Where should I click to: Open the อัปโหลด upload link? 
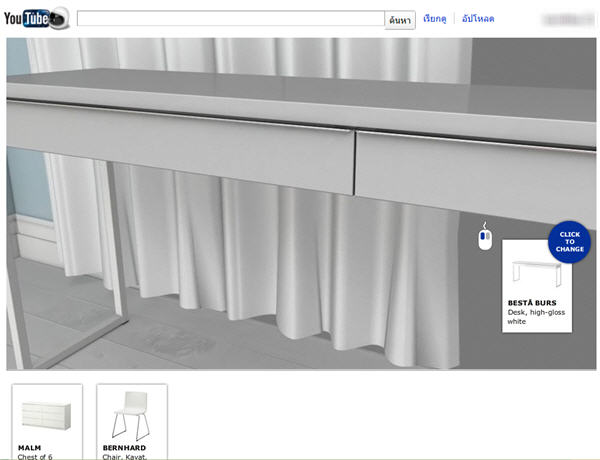click(x=478, y=18)
